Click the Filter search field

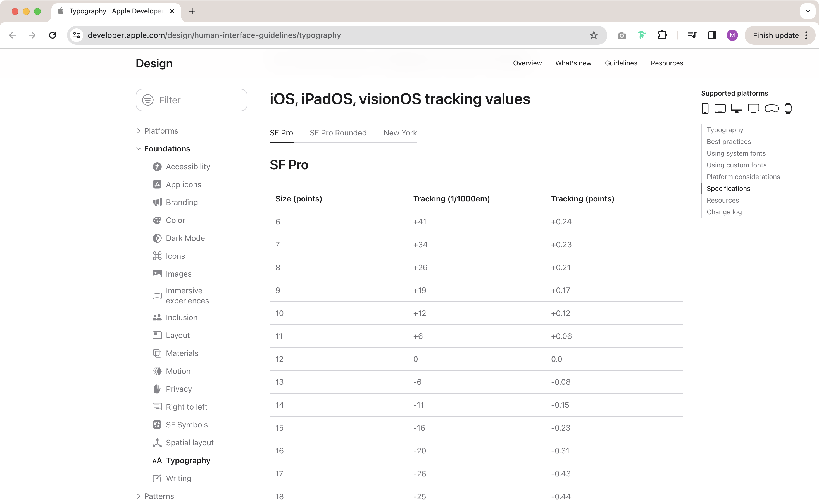point(191,100)
